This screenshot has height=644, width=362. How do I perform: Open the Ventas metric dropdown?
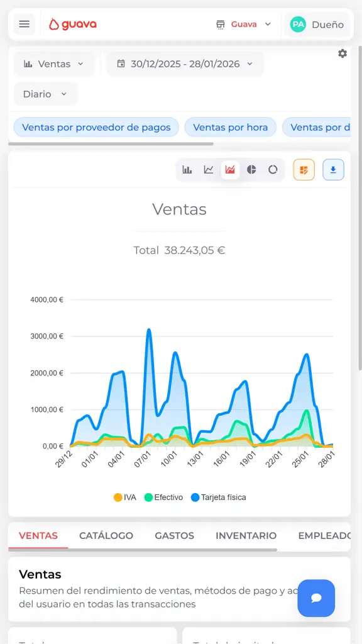[53, 64]
